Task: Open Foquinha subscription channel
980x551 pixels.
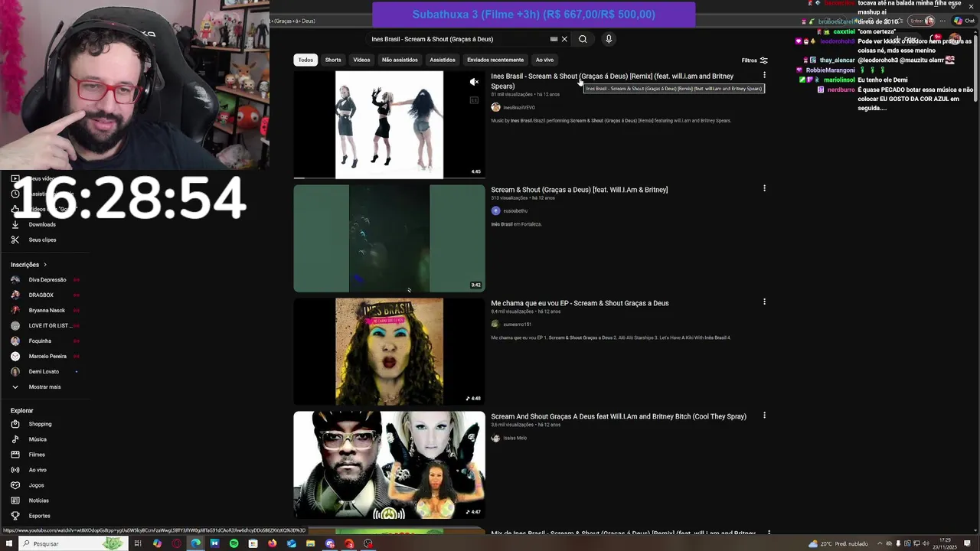Action: click(40, 341)
